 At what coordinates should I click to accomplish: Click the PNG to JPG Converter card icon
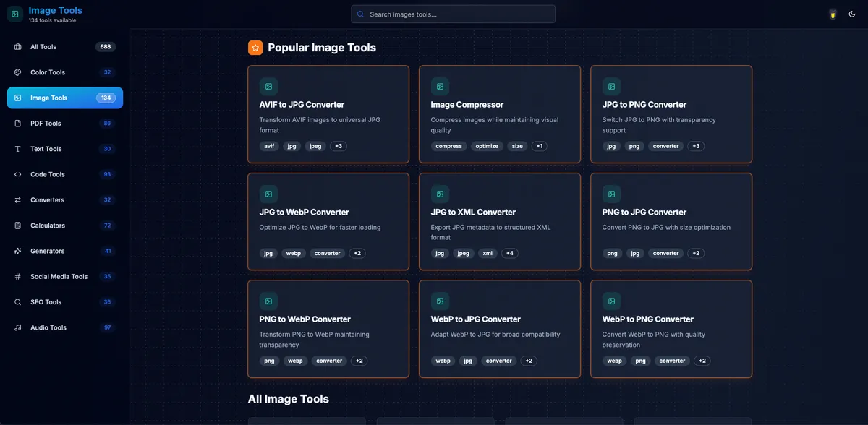click(x=611, y=194)
